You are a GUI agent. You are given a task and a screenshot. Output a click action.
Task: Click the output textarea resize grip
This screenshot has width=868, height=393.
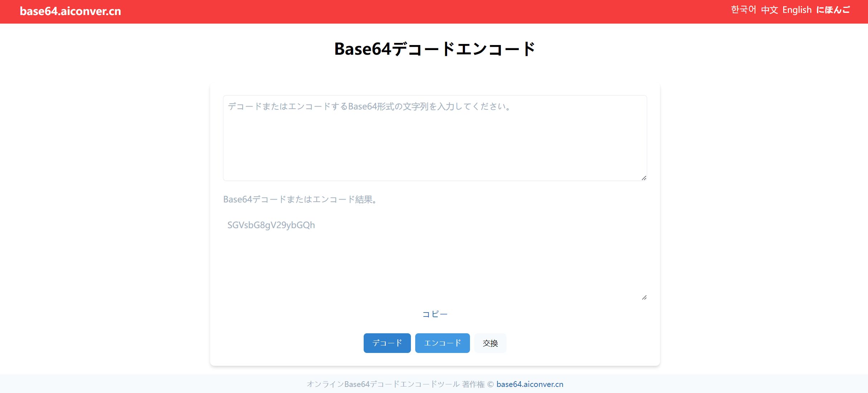(644, 297)
